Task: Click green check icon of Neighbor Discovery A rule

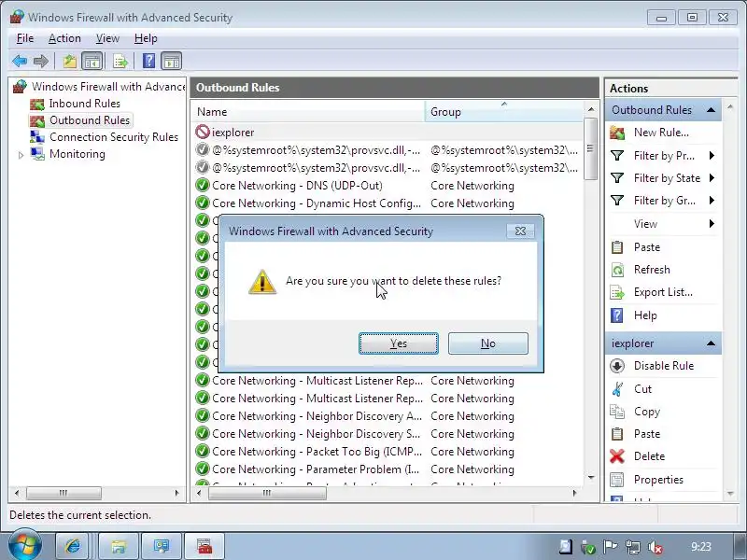Action: pyautogui.click(x=203, y=415)
